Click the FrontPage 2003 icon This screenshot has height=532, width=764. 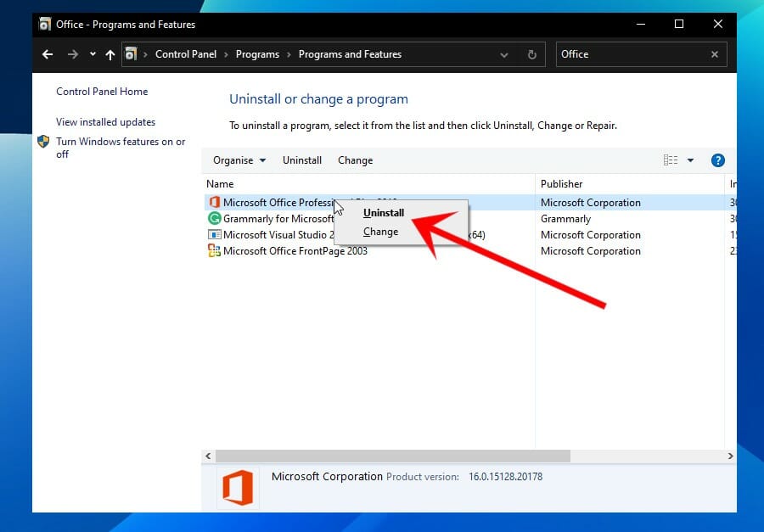pos(215,251)
